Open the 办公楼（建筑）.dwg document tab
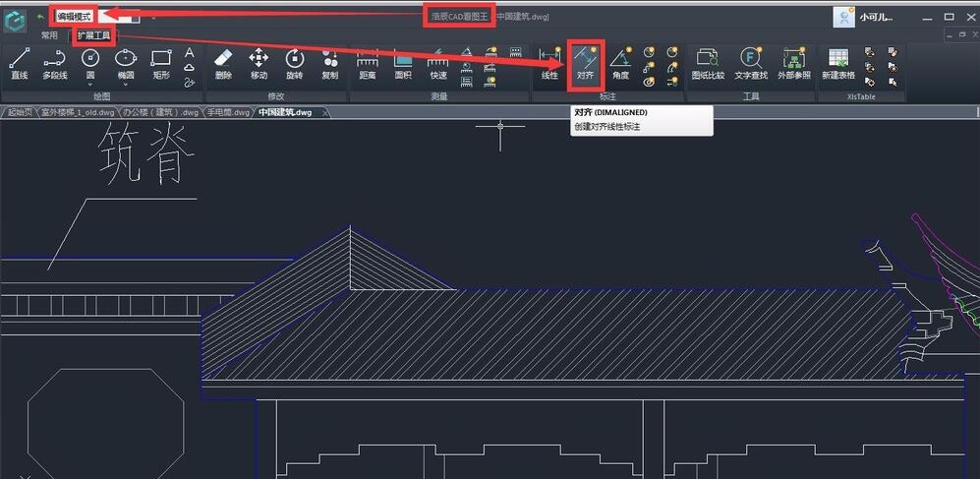Image resolution: width=980 pixels, height=479 pixels. [x=160, y=112]
